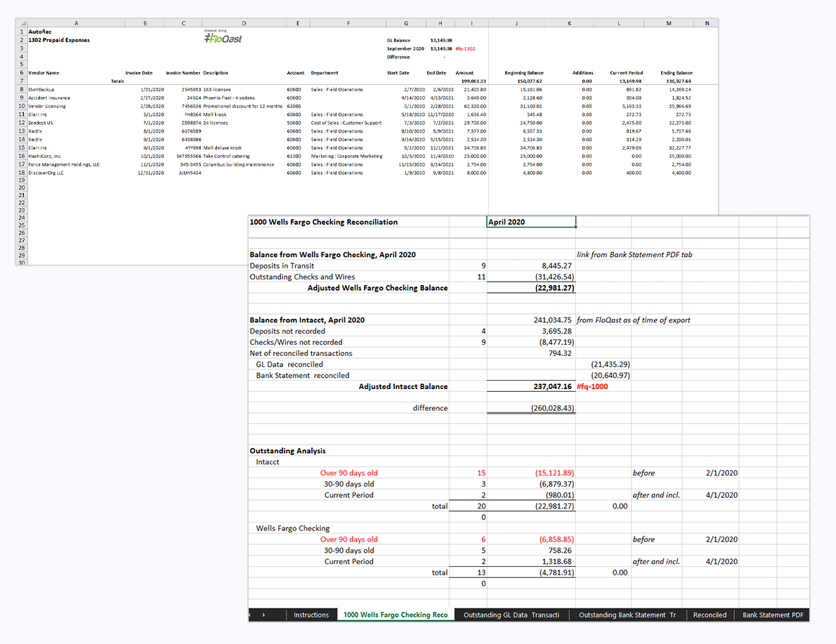Click the FloQast logo in the spreadsheet
836x644 pixels.
pos(223,39)
